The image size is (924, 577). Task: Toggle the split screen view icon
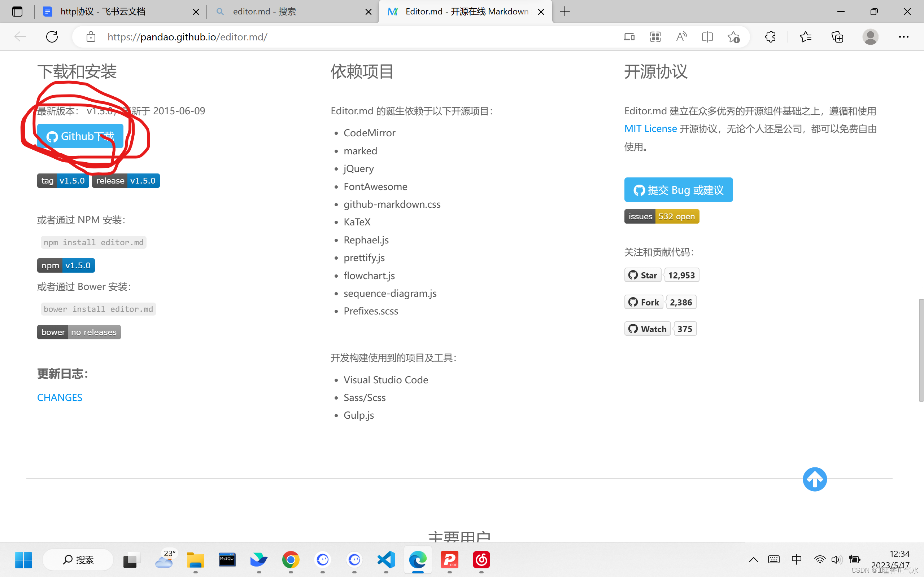click(707, 36)
